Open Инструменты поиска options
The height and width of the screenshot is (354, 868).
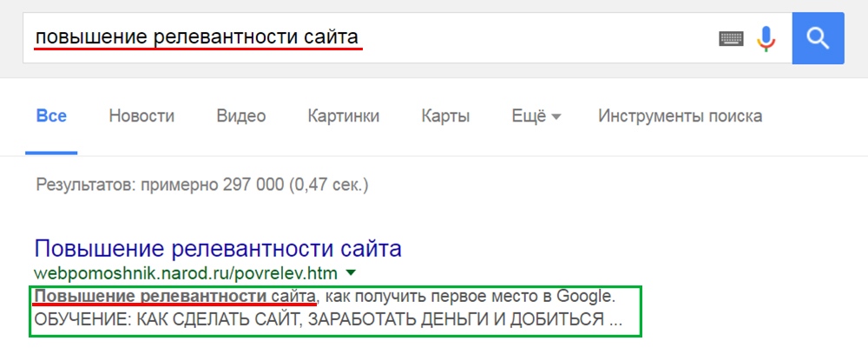(x=680, y=115)
